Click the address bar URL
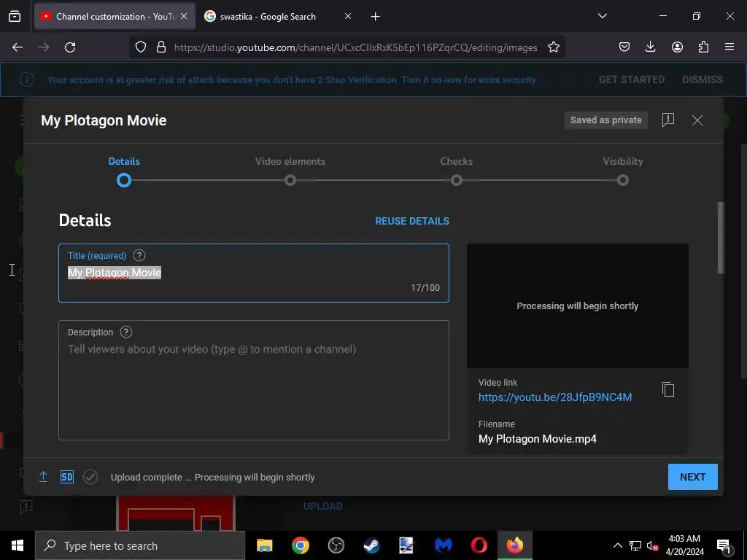The height and width of the screenshot is (560, 747). click(x=355, y=47)
